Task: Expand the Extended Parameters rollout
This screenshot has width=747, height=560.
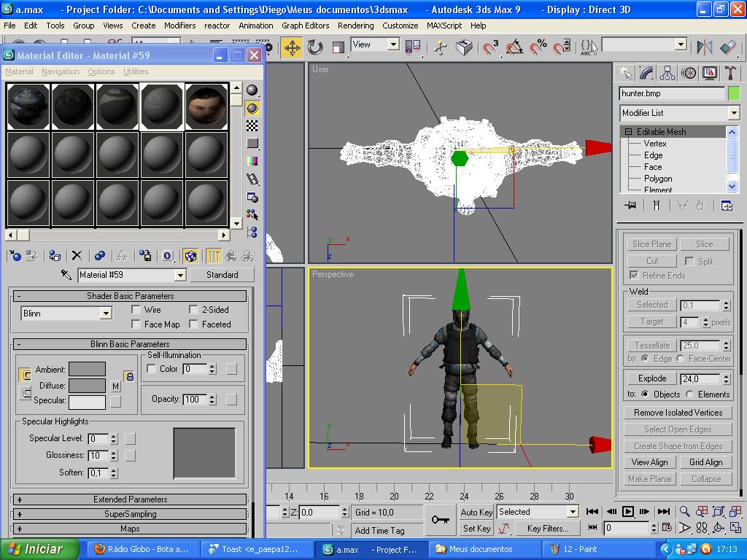Action: (x=130, y=499)
